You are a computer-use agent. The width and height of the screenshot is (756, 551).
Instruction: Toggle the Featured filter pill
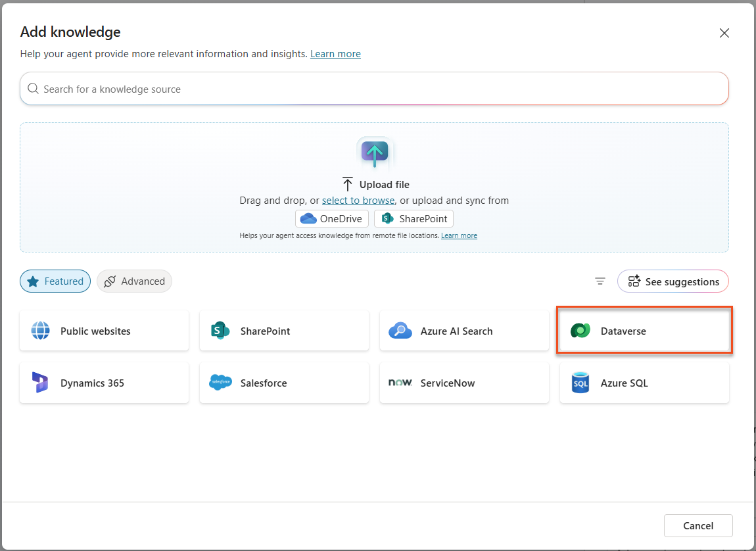point(55,281)
